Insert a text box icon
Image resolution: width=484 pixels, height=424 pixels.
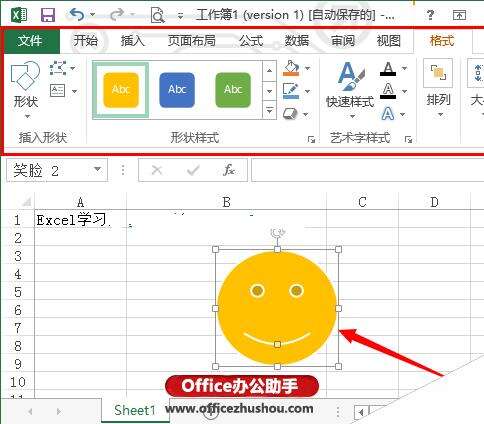[58, 90]
